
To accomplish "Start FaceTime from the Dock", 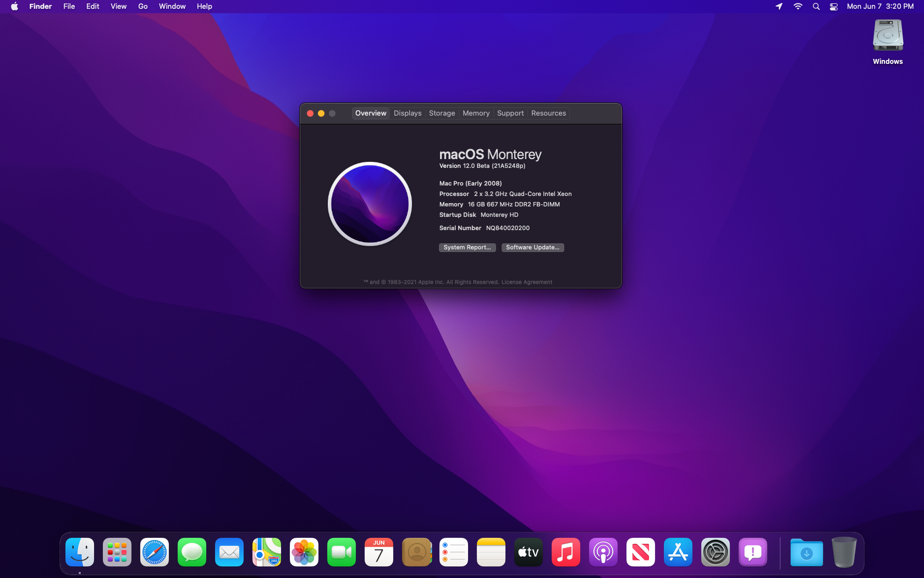I will click(342, 552).
